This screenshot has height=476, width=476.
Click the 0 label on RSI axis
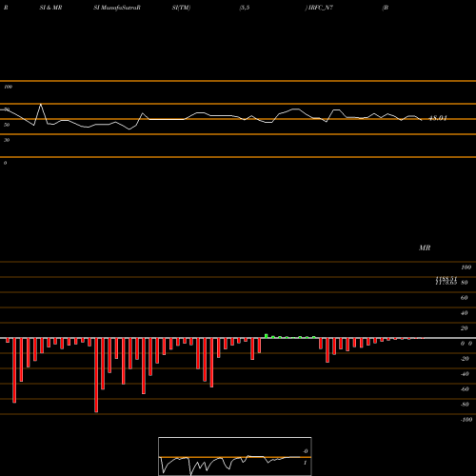coord(5,163)
